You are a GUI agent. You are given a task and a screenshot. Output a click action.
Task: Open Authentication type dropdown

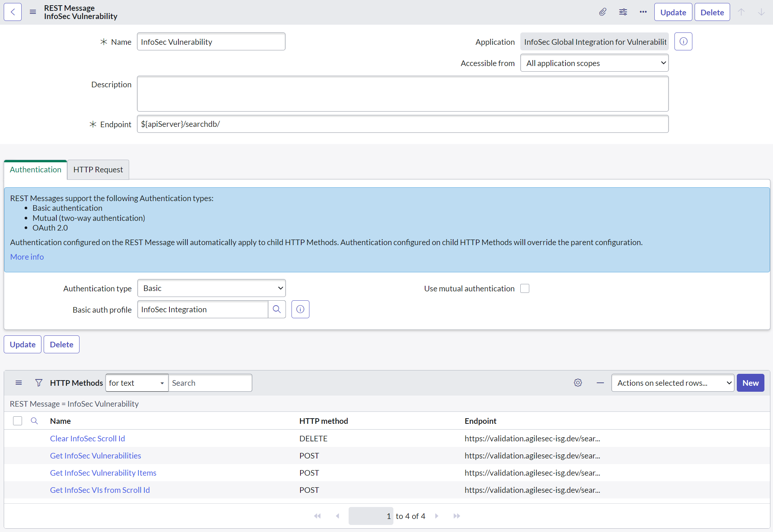pyautogui.click(x=212, y=288)
